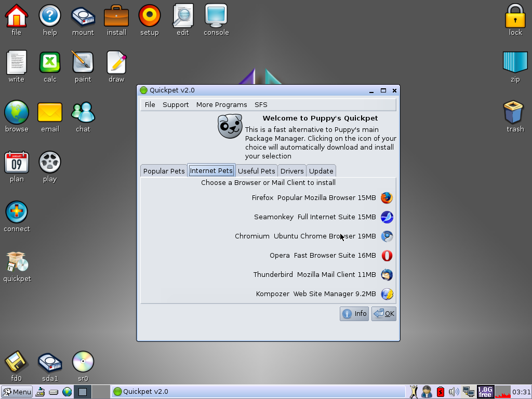Launch the console terminal icon
The image size is (532, 399).
coord(216,20)
